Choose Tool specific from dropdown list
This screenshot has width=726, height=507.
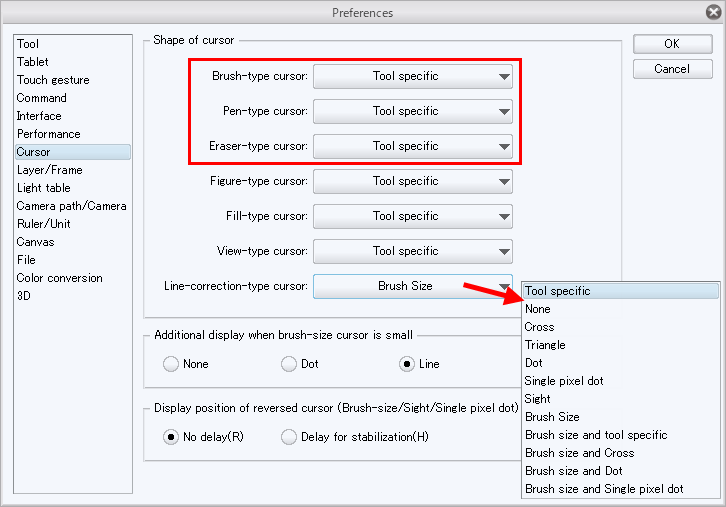[x=621, y=291]
